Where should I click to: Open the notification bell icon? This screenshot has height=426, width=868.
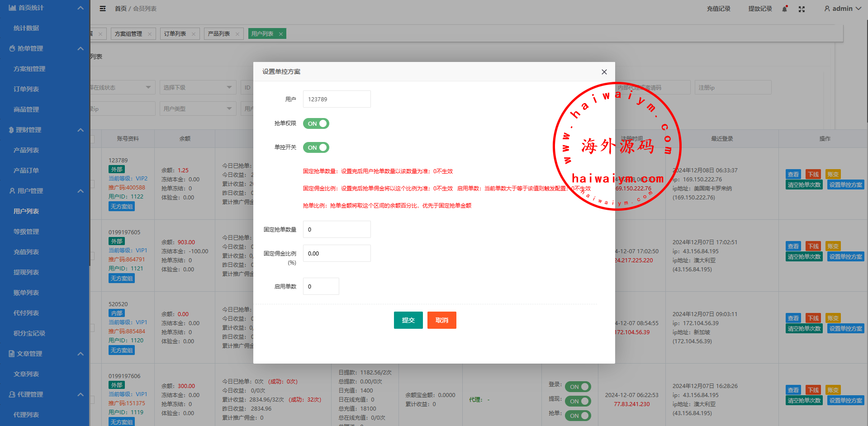click(785, 9)
